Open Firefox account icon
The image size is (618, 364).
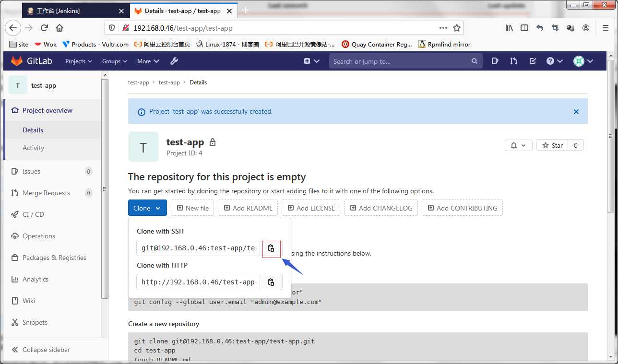[586, 28]
